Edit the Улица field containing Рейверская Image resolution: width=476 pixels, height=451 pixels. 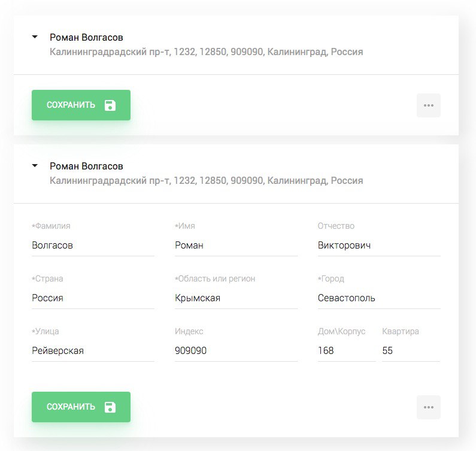[x=93, y=350]
